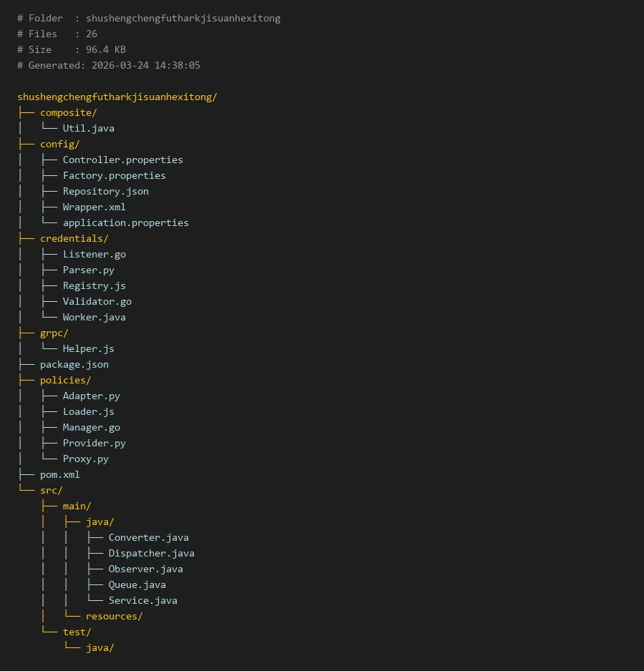Open Listener.go in credentials
644x671 pixels.
pos(94,254)
